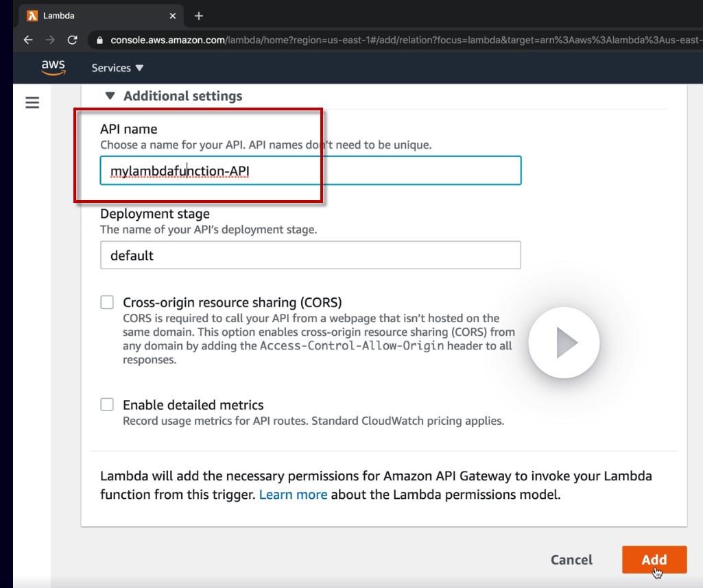703x588 pixels.
Task: Click the API name text field
Action: coord(311,171)
